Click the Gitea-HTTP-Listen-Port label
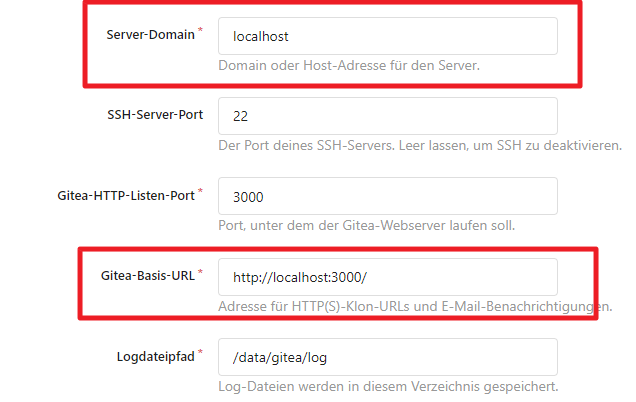The image size is (636, 402). [126, 196]
